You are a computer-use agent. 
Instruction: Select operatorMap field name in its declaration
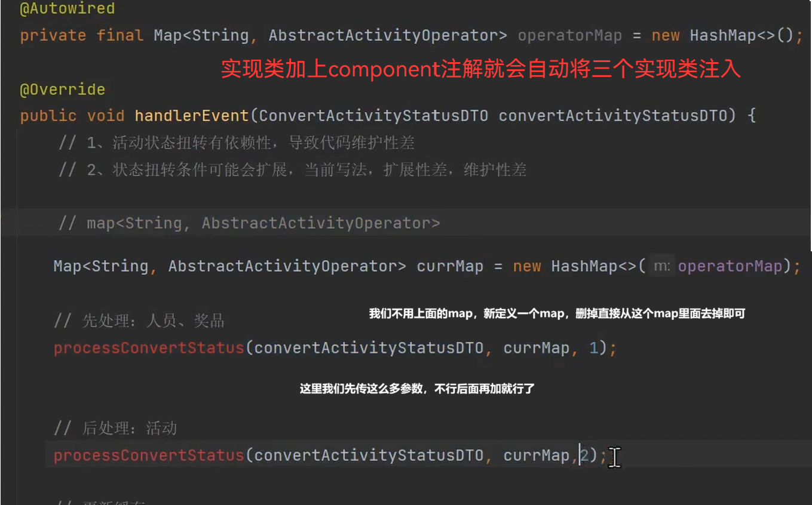point(570,35)
